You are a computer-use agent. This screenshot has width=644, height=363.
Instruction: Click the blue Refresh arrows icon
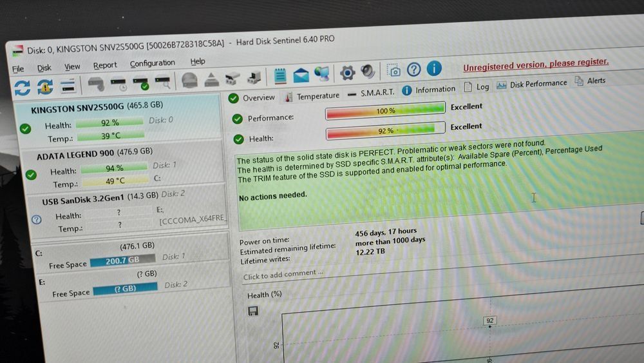pyautogui.click(x=22, y=88)
